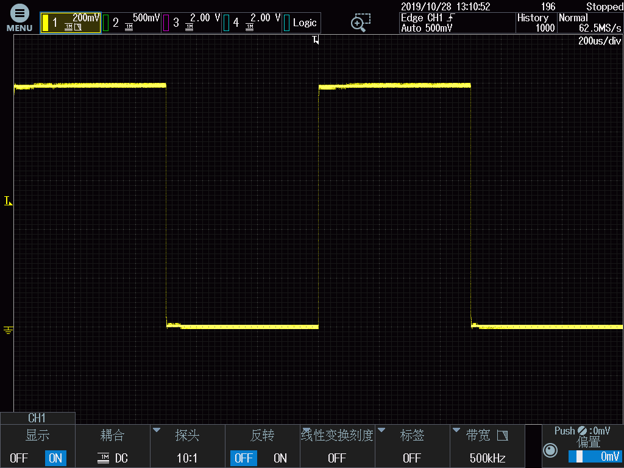Image resolution: width=624 pixels, height=468 pixels.
Task: Click the trigger position marker at top
Action: (316, 40)
